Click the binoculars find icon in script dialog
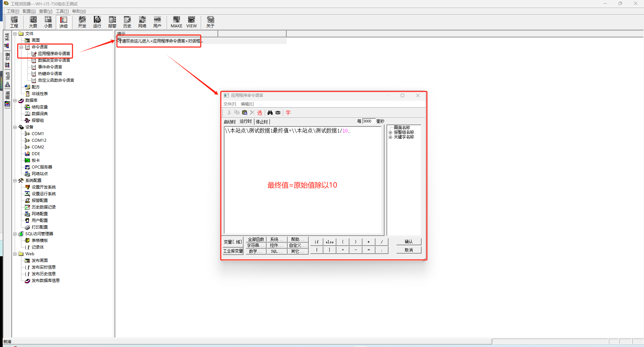 (x=270, y=113)
